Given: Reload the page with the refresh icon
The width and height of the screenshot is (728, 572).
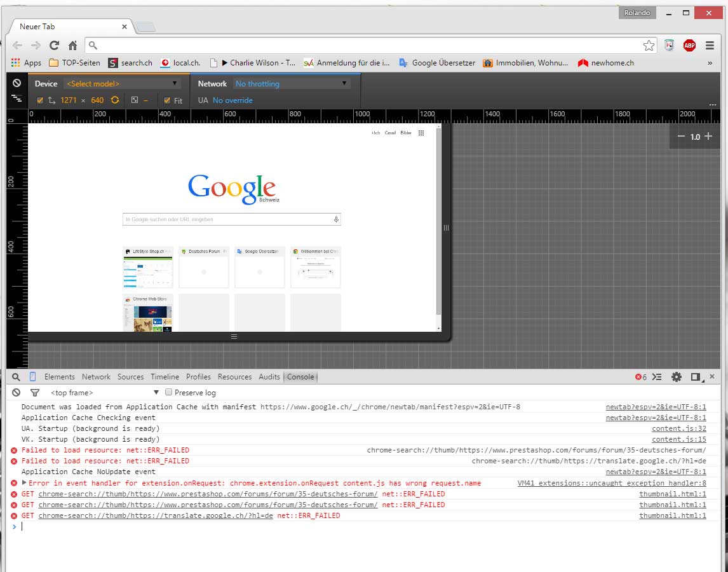Looking at the screenshot, I should tap(55, 45).
